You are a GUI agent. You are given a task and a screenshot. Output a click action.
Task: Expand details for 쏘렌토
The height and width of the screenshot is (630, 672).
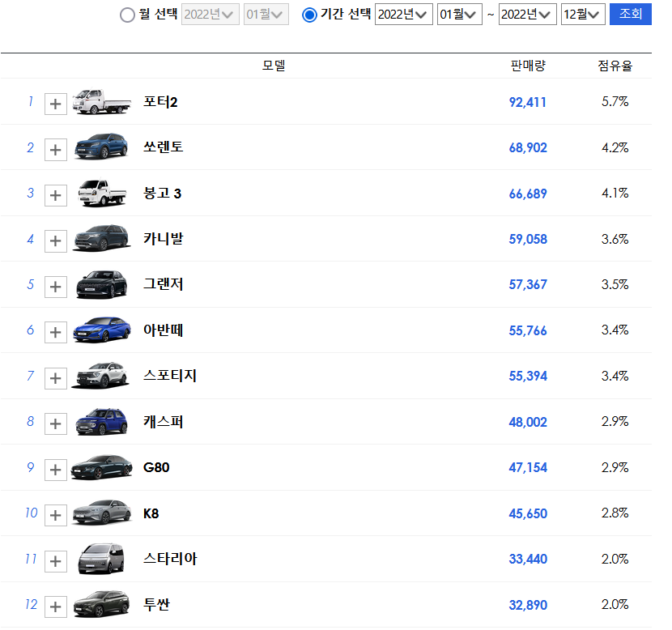tap(55, 148)
